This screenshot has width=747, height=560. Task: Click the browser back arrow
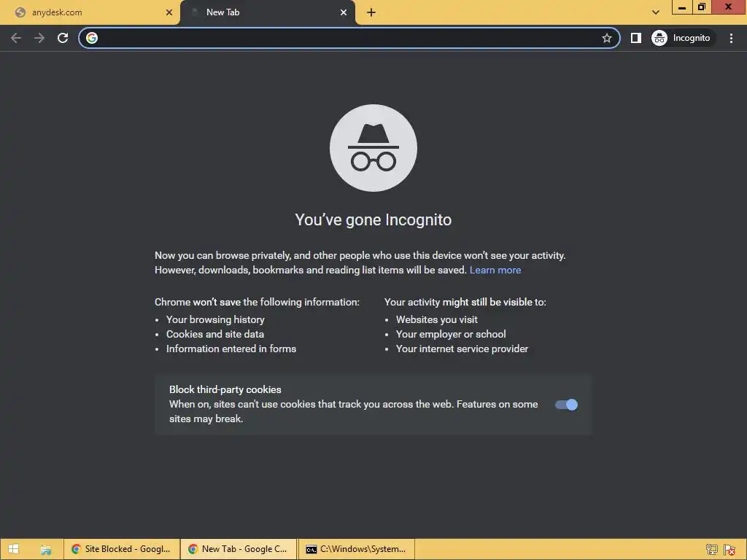point(16,38)
